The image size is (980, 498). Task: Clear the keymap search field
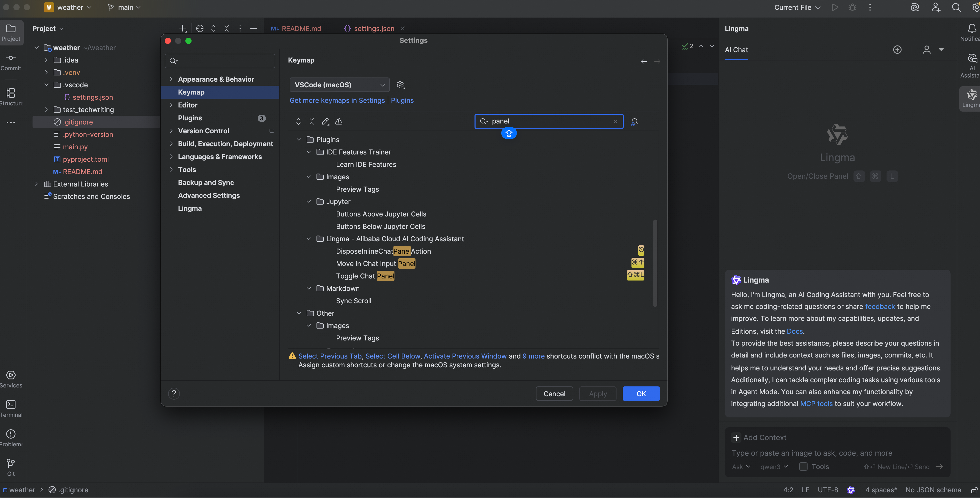615,121
